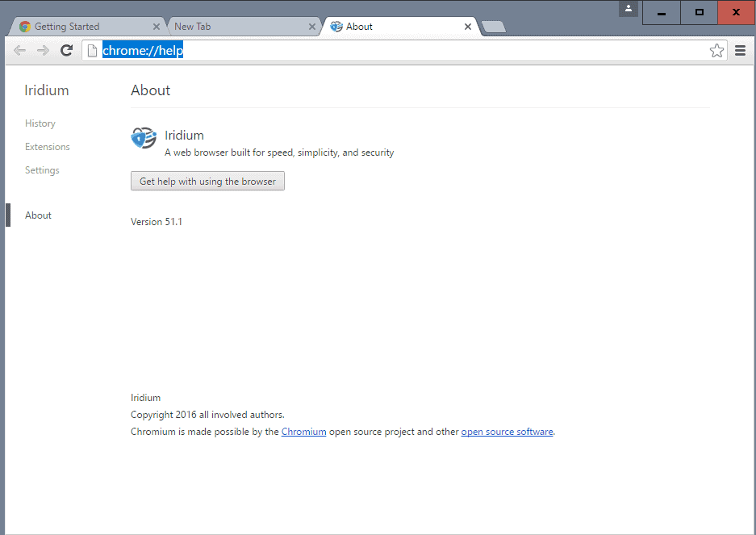Screen dimensions: 756x535
Task: Click the page icon in address bar
Action: (x=92, y=50)
